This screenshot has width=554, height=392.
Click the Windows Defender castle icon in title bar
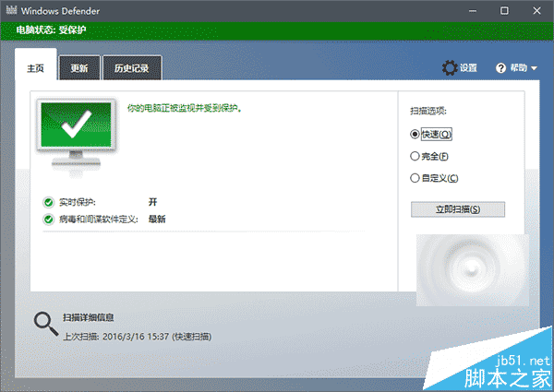point(12,10)
